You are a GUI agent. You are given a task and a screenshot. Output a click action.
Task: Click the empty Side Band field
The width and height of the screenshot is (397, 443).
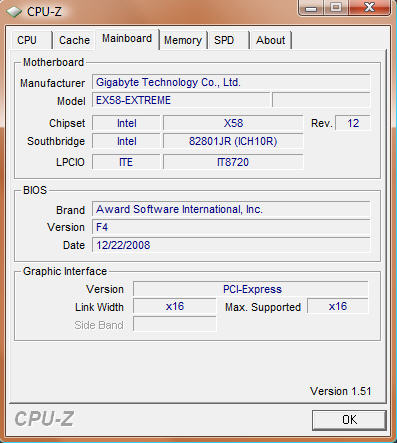[x=175, y=324]
